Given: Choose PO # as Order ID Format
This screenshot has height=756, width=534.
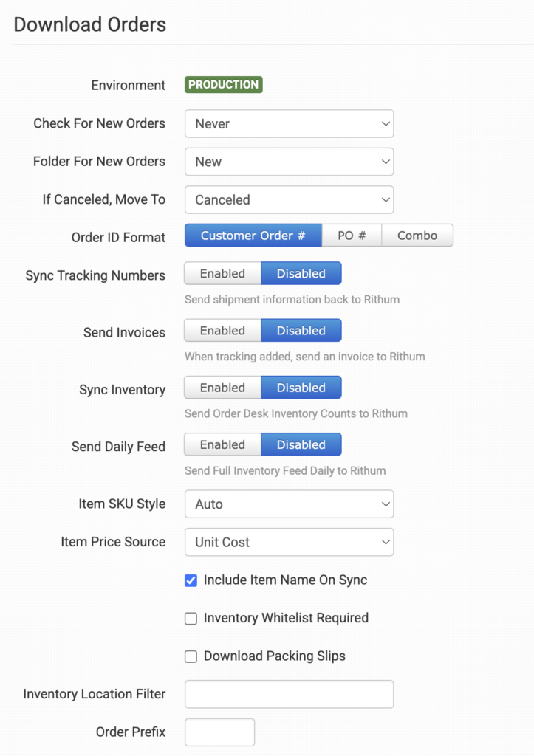Looking at the screenshot, I should click(352, 236).
